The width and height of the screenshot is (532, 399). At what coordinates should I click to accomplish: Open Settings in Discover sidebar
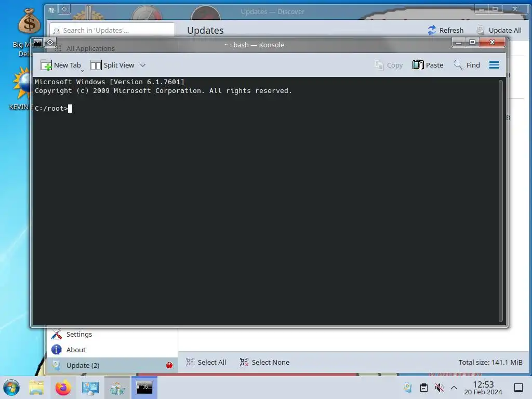112,334
